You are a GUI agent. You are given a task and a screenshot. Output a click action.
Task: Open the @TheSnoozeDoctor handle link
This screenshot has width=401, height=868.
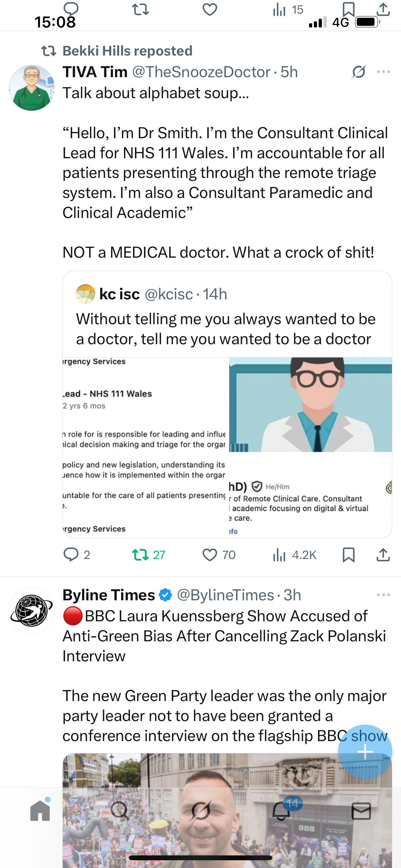[x=201, y=72]
